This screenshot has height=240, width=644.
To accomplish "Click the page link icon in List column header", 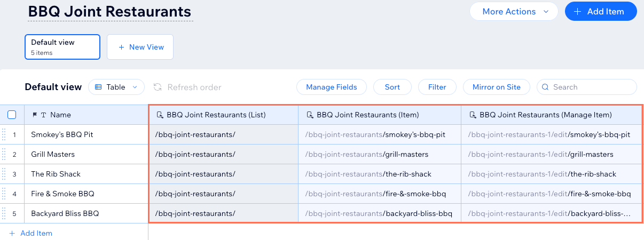I will coord(160,115).
